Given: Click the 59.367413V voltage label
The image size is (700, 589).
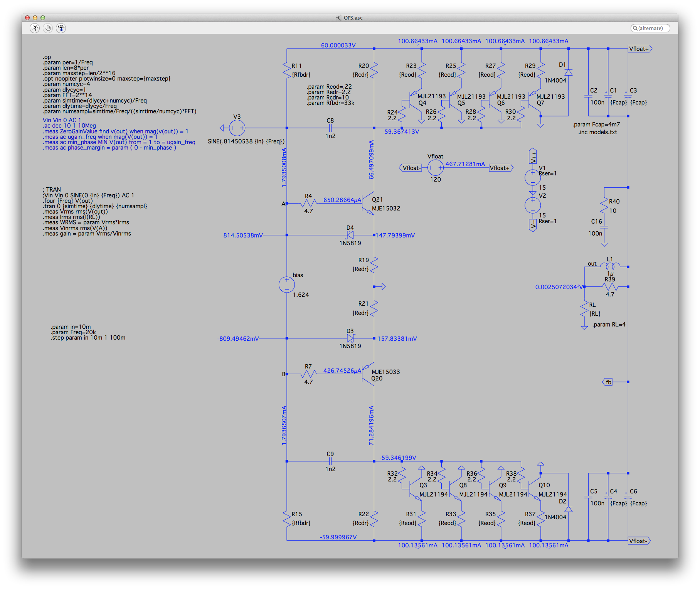Looking at the screenshot, I should (x=402, y=132).
